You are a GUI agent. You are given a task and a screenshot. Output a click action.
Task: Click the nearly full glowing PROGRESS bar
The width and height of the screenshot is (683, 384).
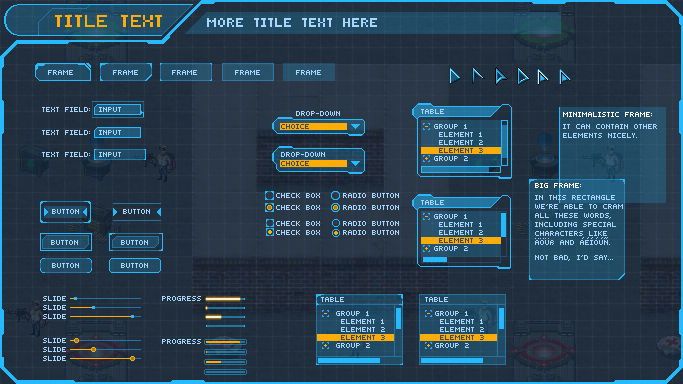click(225, 299)
